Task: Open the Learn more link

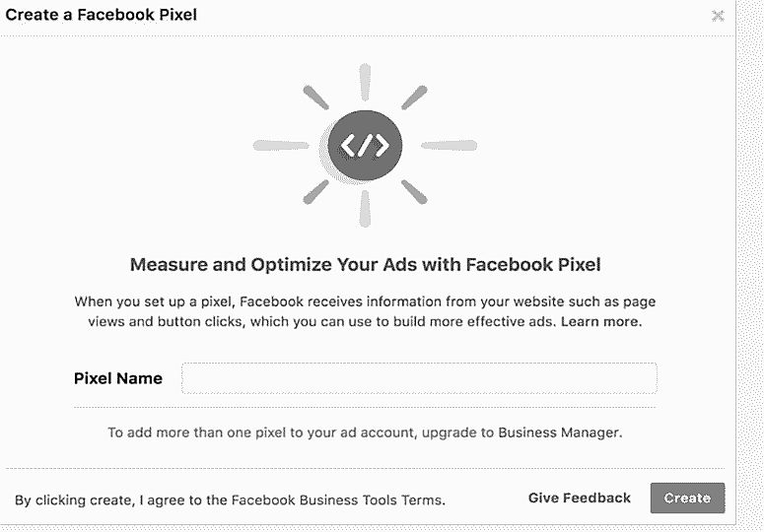Action: pyautogui.click(x=600, y=322)
